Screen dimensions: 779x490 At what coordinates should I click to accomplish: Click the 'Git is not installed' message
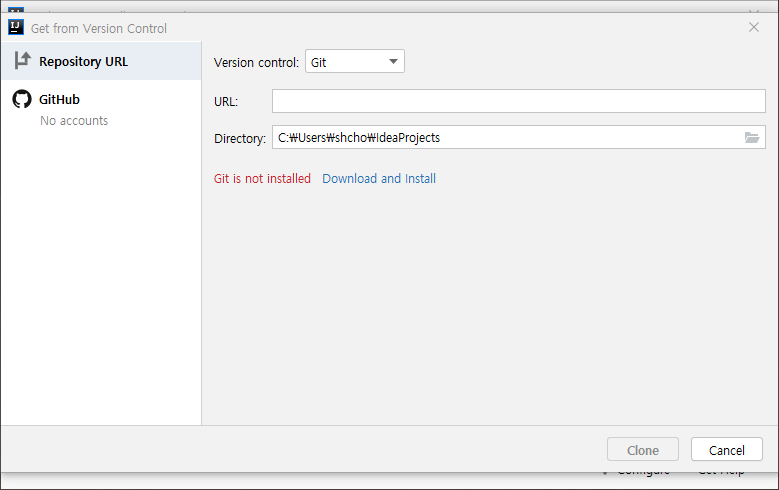(262, 178)
